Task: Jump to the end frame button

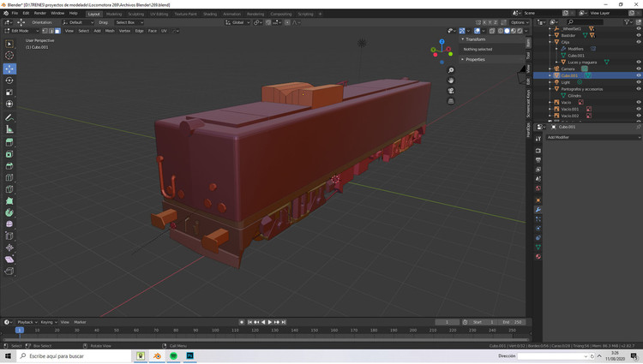Action: pyautogui.click(x=284, y=322)
